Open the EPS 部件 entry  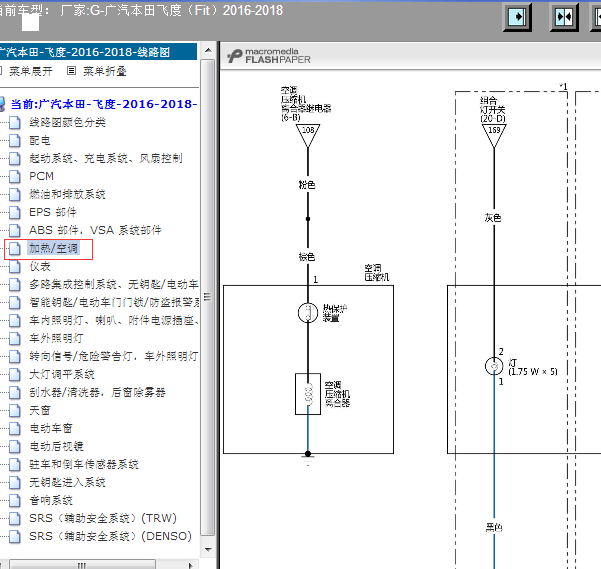[53, 212]
